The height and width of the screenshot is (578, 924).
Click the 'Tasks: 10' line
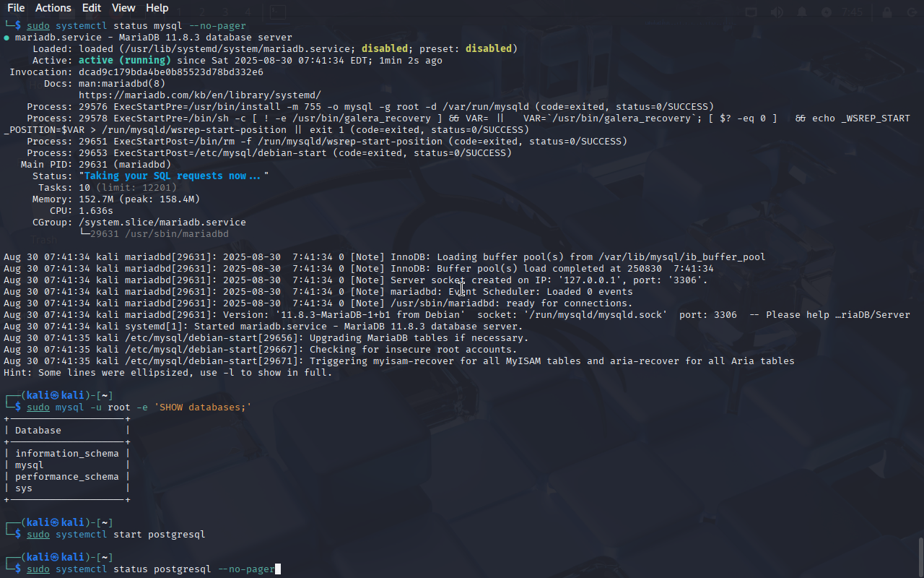[x=108, y=188]
